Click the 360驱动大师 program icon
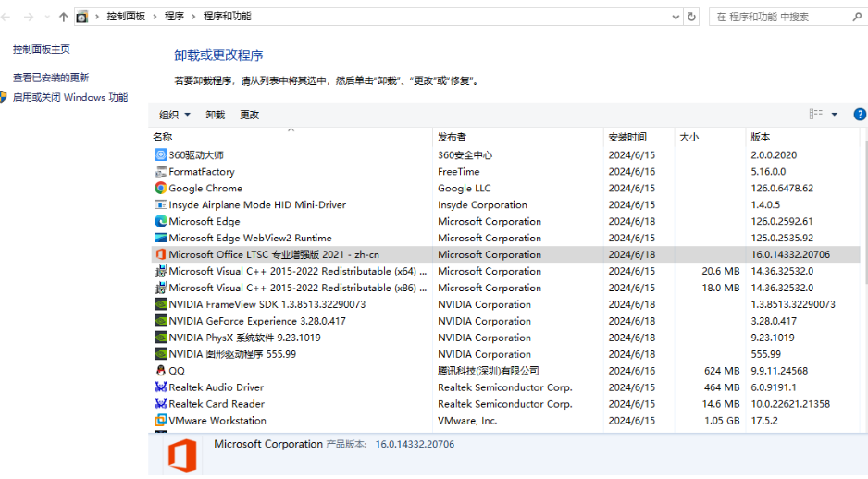This screenshot has width=868, height=479. 160,154
